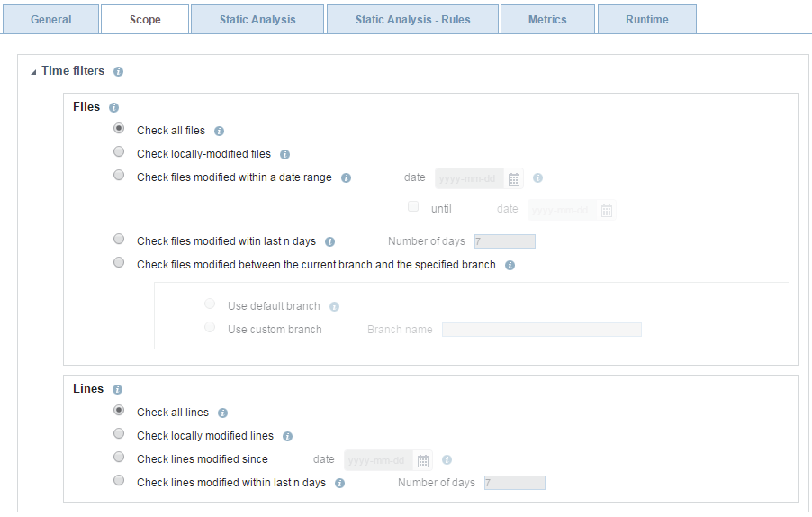Viewport: 812px width, 517px height.
Task: Open calendar picker for until date
Action: point(607,211)
